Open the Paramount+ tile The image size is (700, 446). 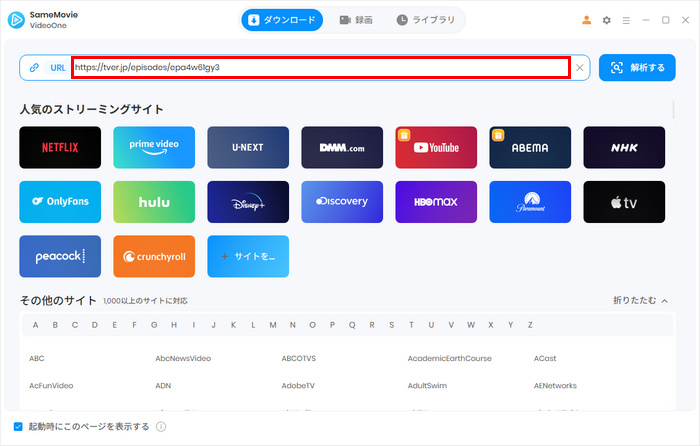[x=530, y=202]
